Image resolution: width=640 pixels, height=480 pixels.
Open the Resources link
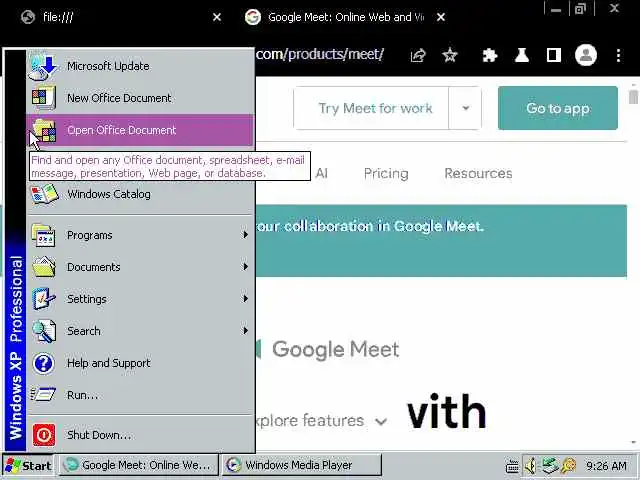point(478,173)
